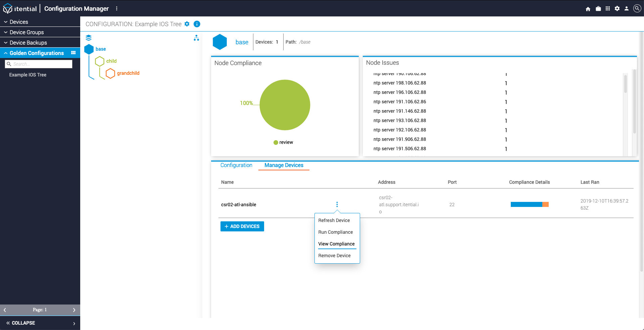Open the briefcase jobs icon
The image size is (644, 330).
(x=598, y=9)
